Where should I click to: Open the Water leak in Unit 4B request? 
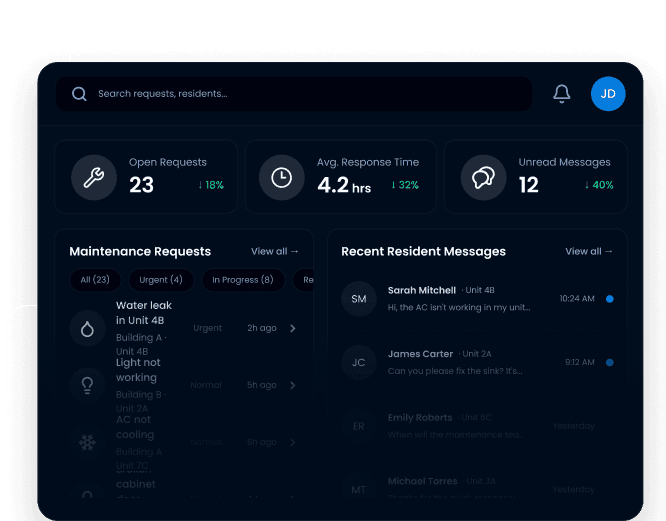(x=144, y=313)
